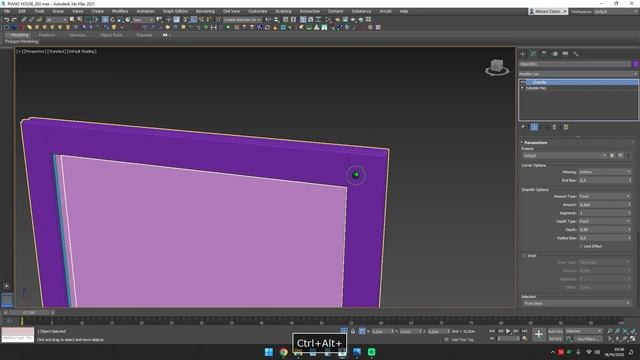Open the Customize menu
640x360 pixels.
(258, 11)
